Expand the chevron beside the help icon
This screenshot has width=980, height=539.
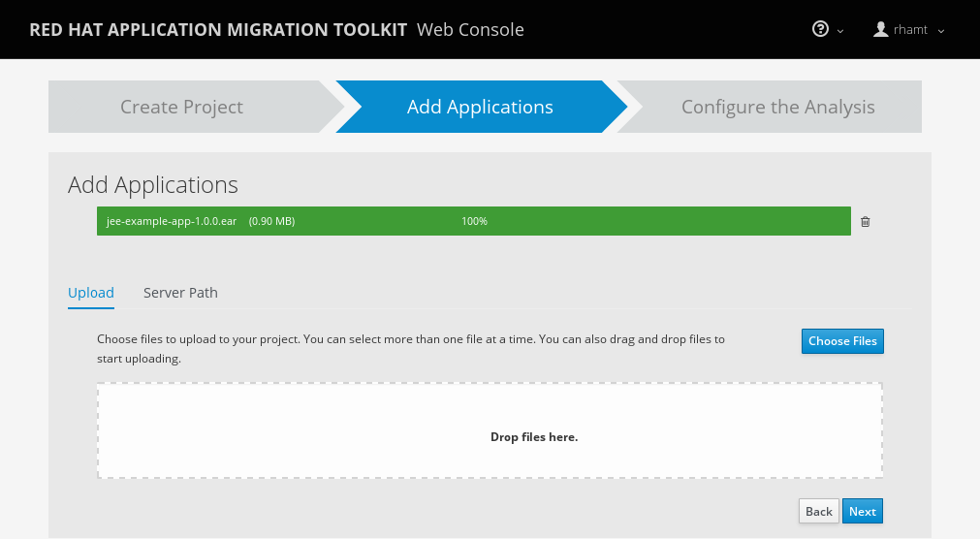coord(840,31)
